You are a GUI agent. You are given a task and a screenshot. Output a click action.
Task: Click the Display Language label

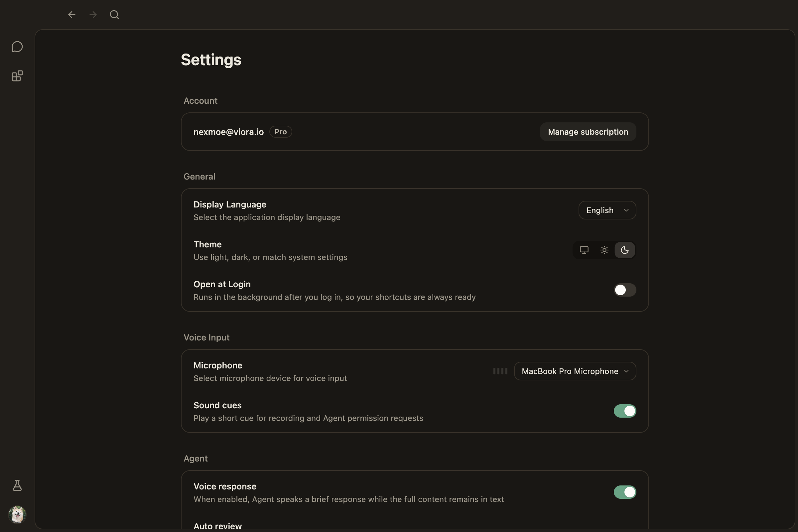click(x=230, y=204)
